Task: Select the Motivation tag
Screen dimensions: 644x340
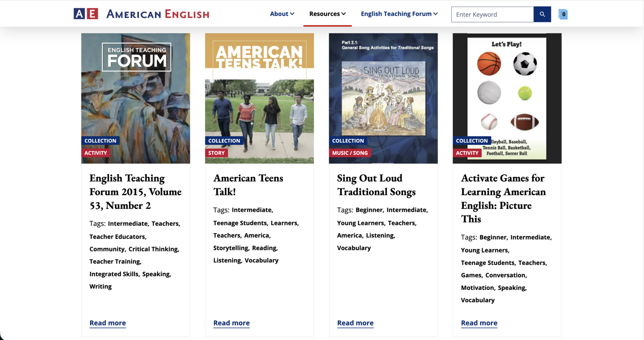Action: coord(477,288)
